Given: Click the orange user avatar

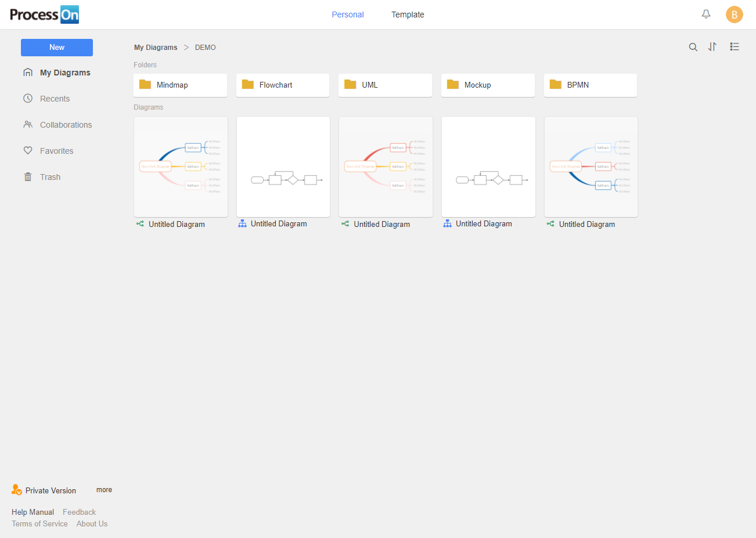Looking at the screenshot, I should point(734,15).
